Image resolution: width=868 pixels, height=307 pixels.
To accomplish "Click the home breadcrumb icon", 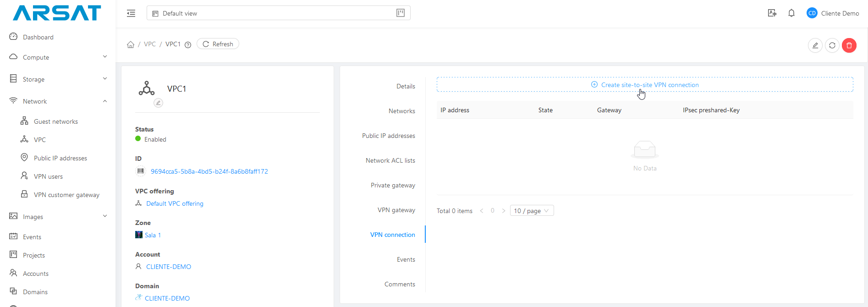I will (131, 44).
